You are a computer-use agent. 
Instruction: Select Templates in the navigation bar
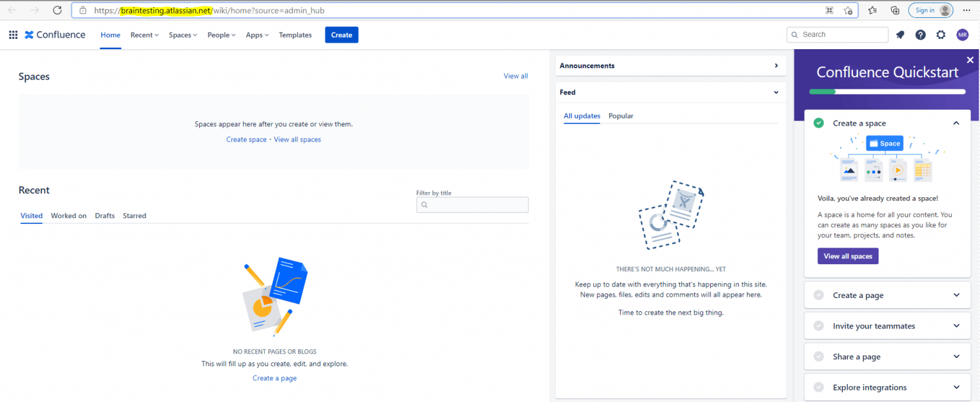tap(295, 35)
